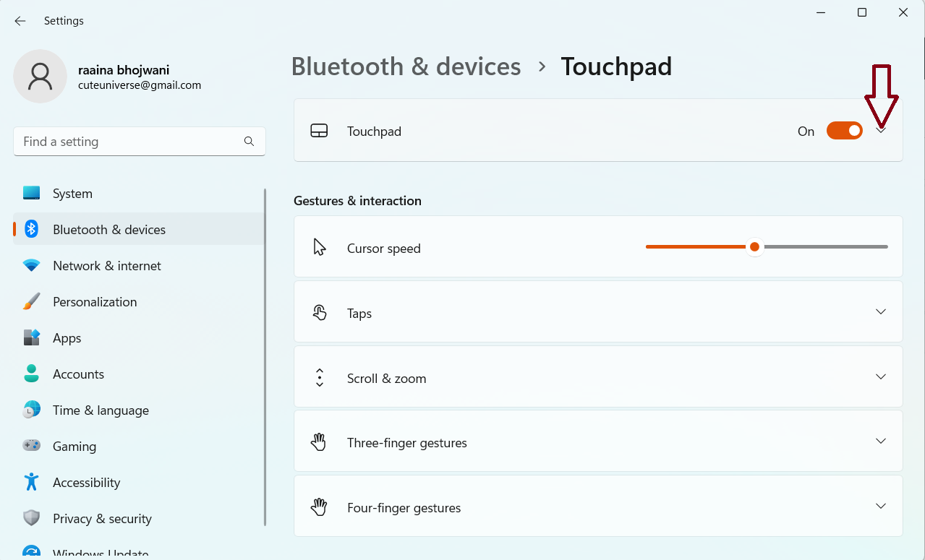Image resolution: width=925 pixels, height=560 pixels.
Task: Click the Personalization paintbrush icon
Action: 31,302
